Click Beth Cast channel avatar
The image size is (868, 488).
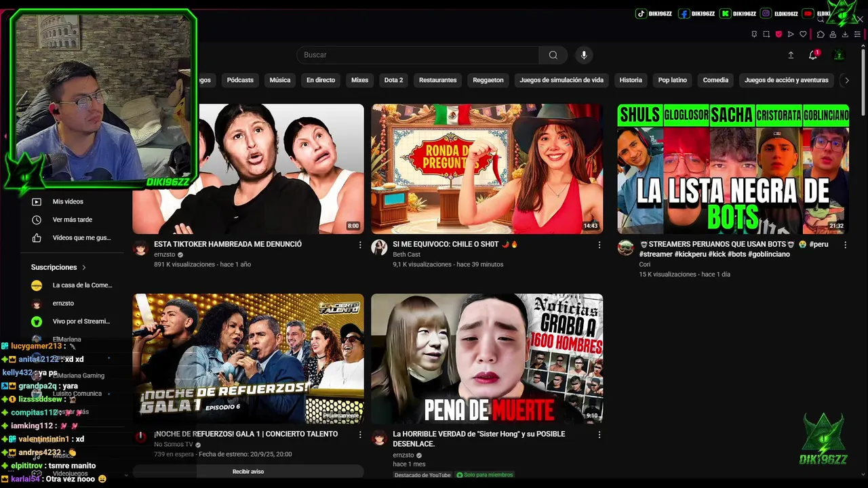tap(379, 247)
